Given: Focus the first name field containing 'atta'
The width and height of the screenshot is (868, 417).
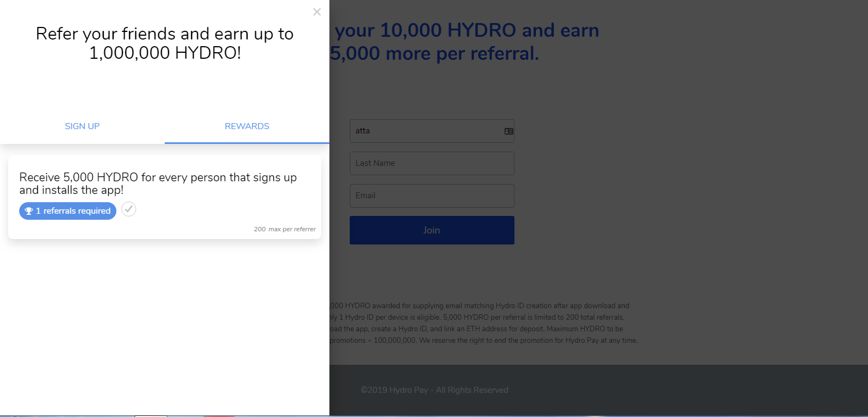Looking at the screenshot, I should [432, 131].
